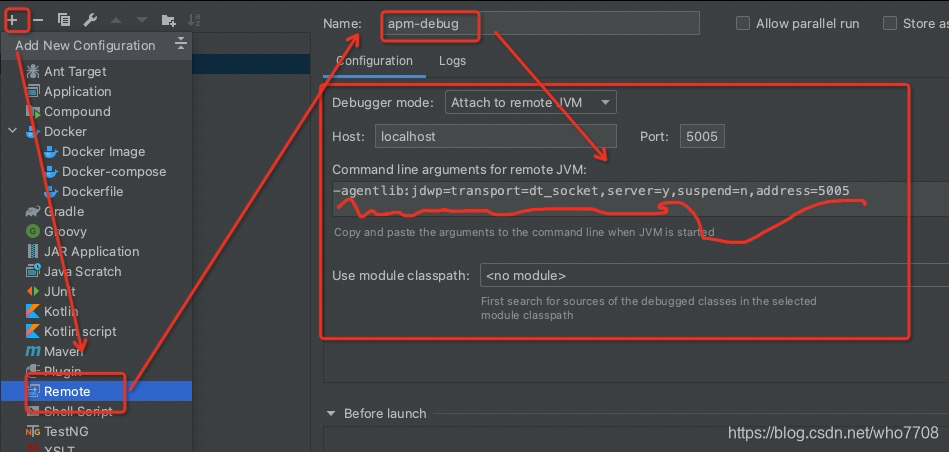The width and height of the screenshot is (949, 452).
Task: Click the Host field showing localhost
Action: (496, 136)
